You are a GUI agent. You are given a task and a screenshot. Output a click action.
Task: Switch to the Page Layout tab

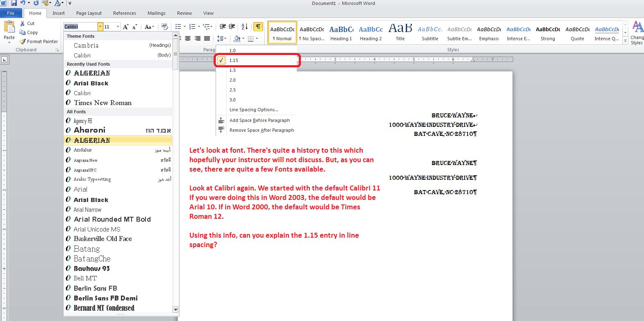[x=89, y=13]
